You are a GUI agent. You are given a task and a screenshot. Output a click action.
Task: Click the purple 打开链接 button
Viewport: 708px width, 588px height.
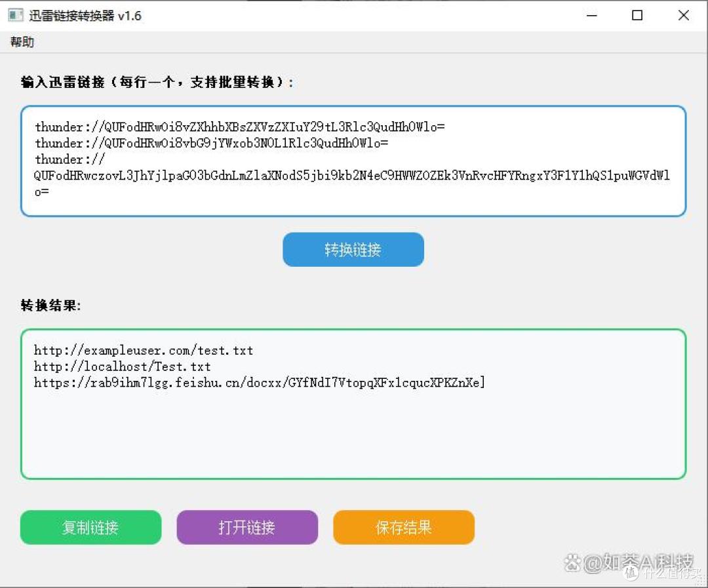246,527
